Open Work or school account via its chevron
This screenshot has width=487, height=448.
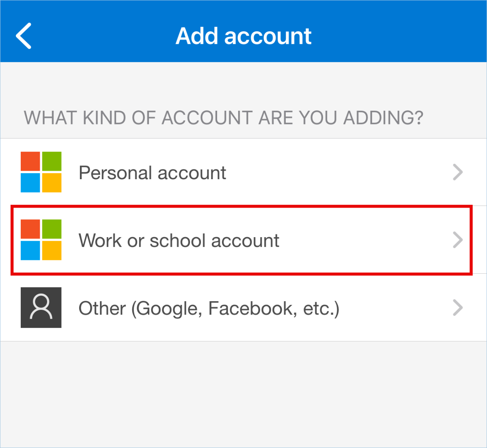[458, 240]
